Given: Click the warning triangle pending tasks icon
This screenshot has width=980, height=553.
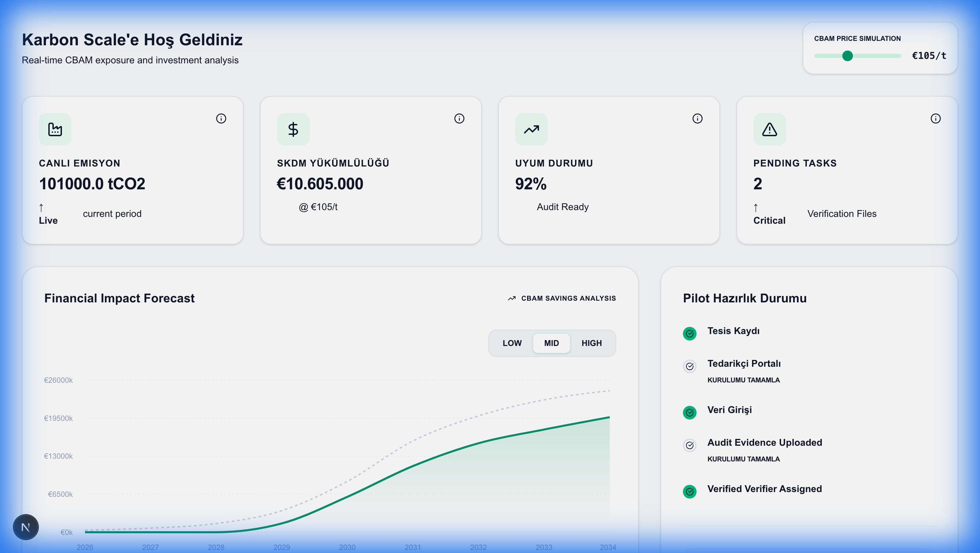Looking at the screenshot, I should [769, 129].
